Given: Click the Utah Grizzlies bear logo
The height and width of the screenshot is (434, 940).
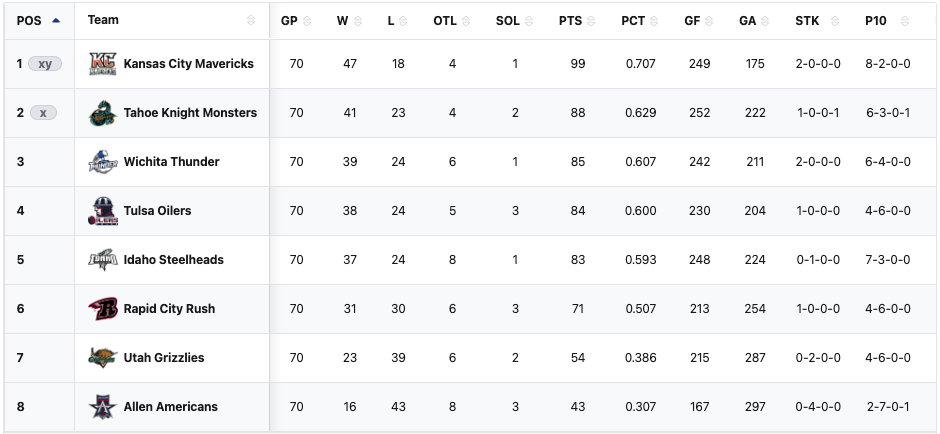Looking at the screenshot, I should point(103,358).
